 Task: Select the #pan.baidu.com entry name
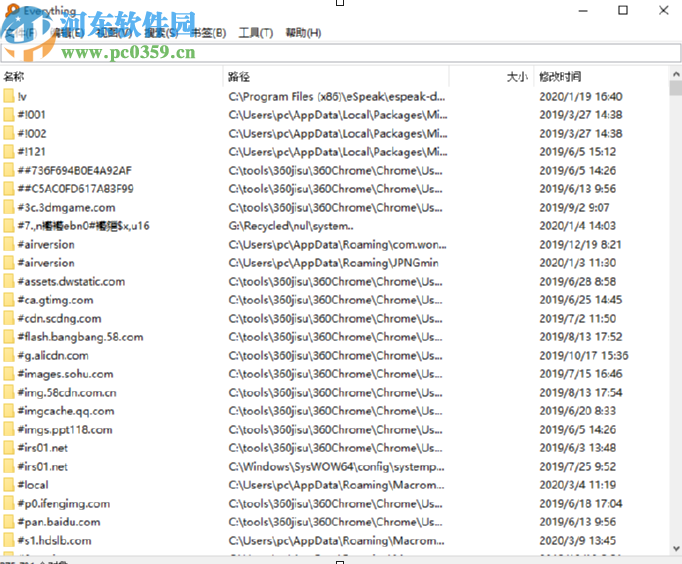click(59, 522)
